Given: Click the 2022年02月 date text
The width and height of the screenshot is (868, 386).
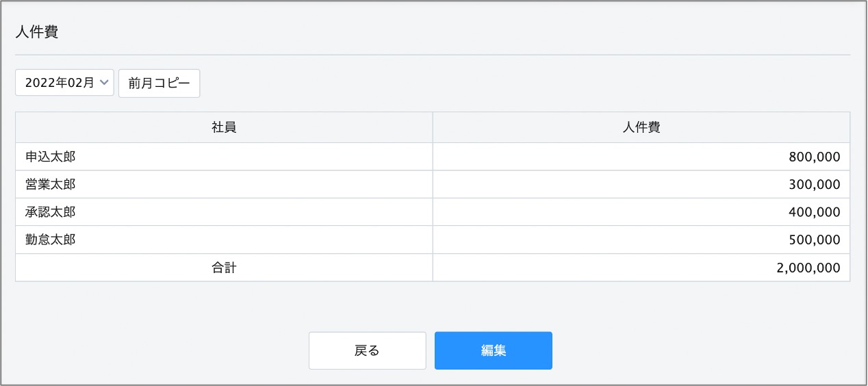Looking at the screenshot, I should pyautogui.click(x=60, y=83).
